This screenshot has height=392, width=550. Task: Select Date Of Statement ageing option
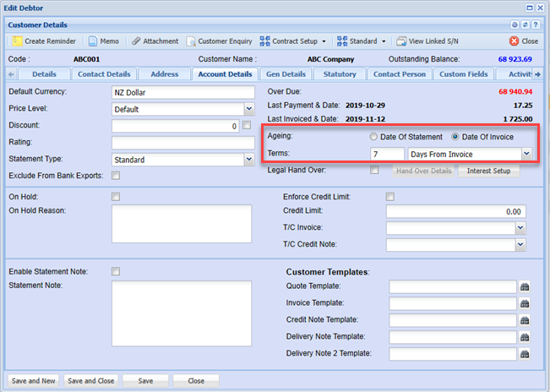pos(373,137)
